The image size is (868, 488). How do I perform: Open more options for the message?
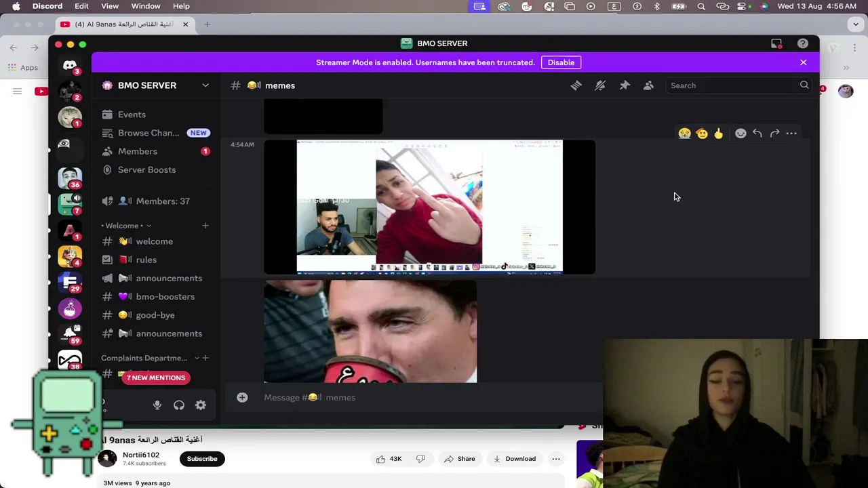pos(791,134)
